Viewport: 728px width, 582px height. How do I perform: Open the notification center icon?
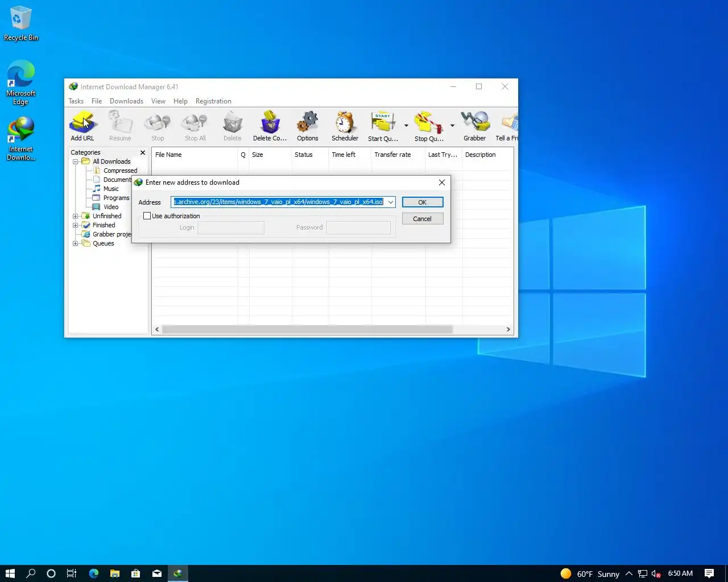(x=709, y=573)
